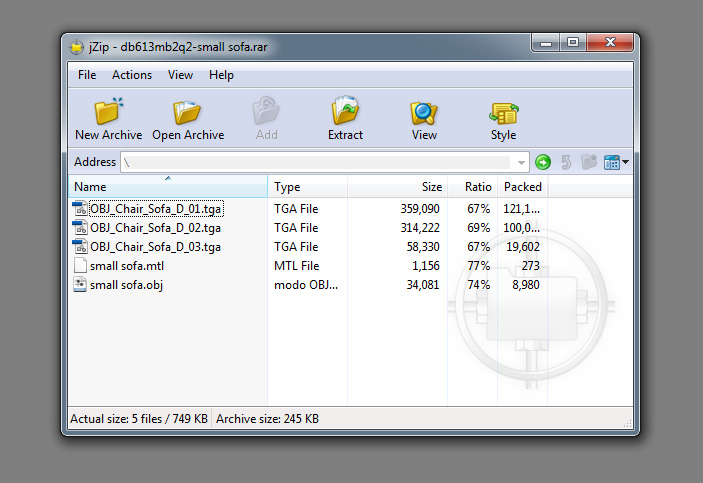
Task: Expand the Address bar dropdown arrow
Action: click(521, 162)
